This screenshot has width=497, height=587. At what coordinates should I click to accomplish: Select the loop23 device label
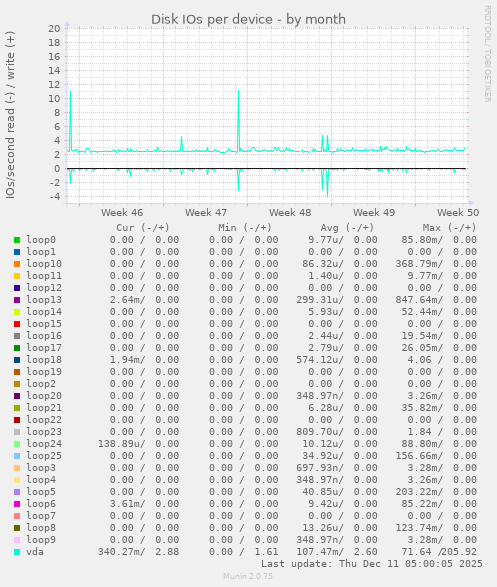coord(44,432)
